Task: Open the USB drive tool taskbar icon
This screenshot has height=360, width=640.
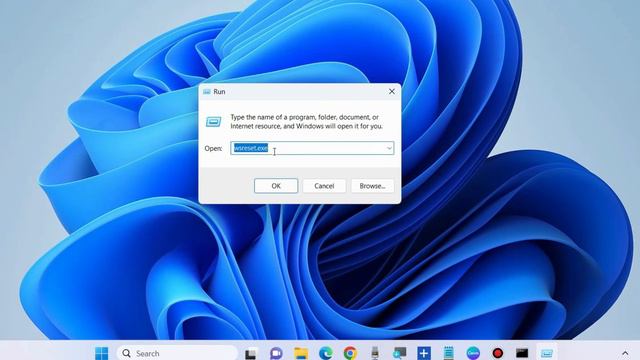Action: coord(375,353)
